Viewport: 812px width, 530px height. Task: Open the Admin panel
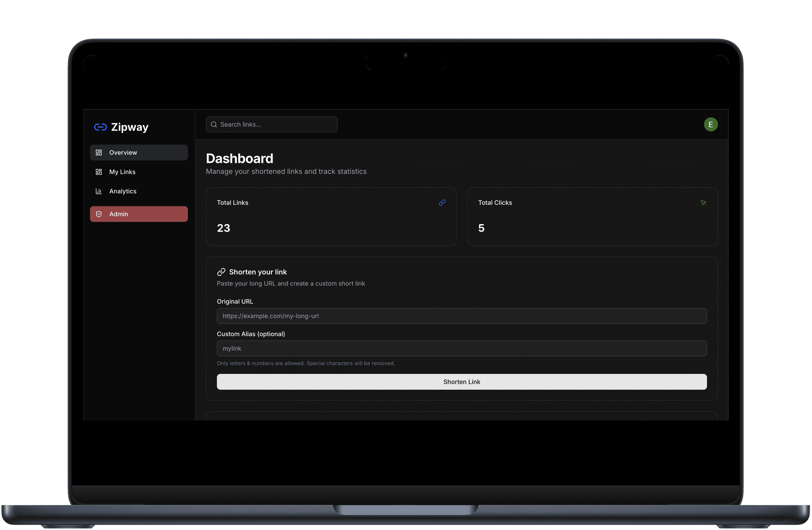pos(139,214)
